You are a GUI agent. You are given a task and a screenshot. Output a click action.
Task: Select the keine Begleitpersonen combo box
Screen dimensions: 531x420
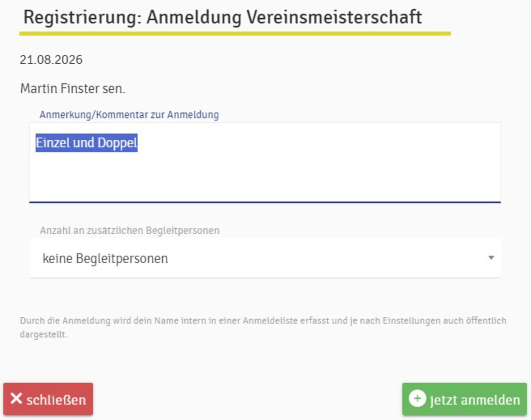265,258
